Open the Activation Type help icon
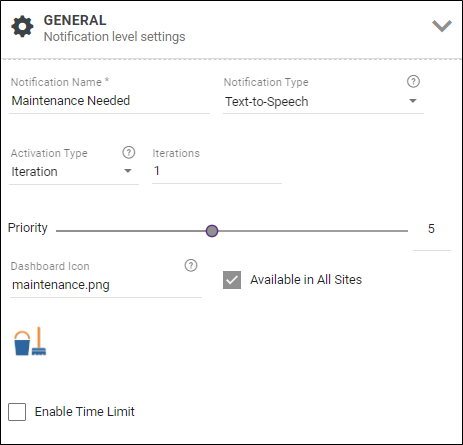Image resolution: width=463 pixels, height=445 pixels. (x=129, y=152)
